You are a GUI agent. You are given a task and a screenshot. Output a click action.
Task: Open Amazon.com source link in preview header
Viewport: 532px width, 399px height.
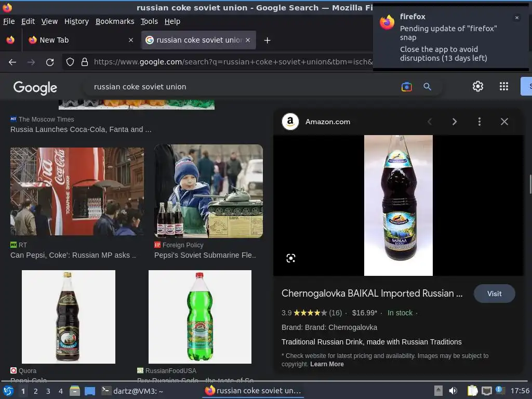click(x=328, y=122)
